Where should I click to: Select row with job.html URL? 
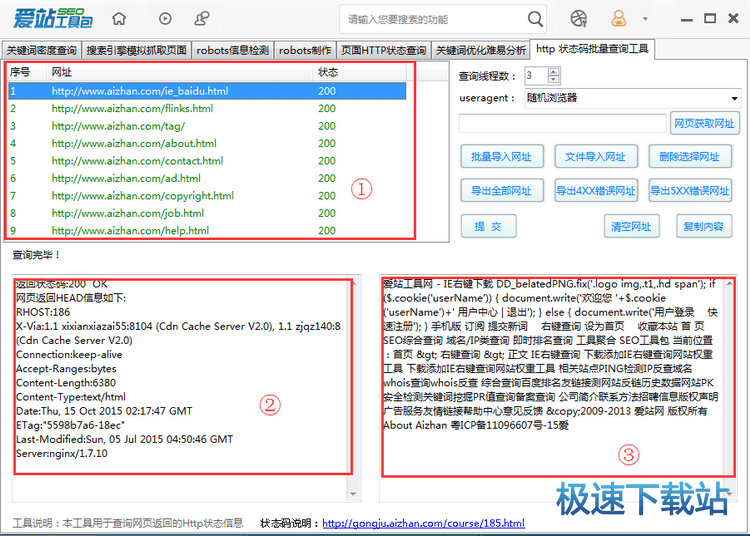(207, 213)
